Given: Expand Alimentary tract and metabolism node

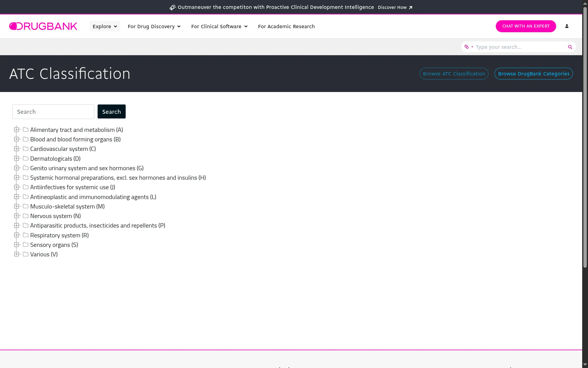Looking at the screenshot, I should (17, 130).
